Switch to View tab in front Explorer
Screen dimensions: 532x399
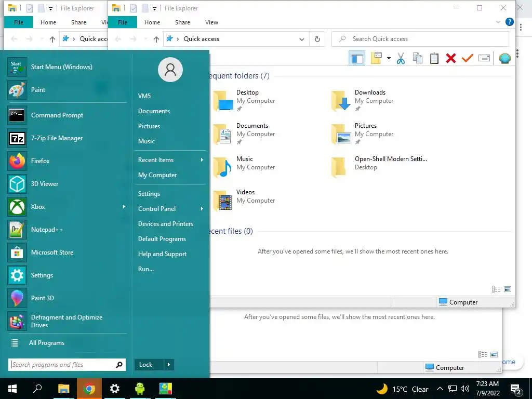click(x=212, y=22)
